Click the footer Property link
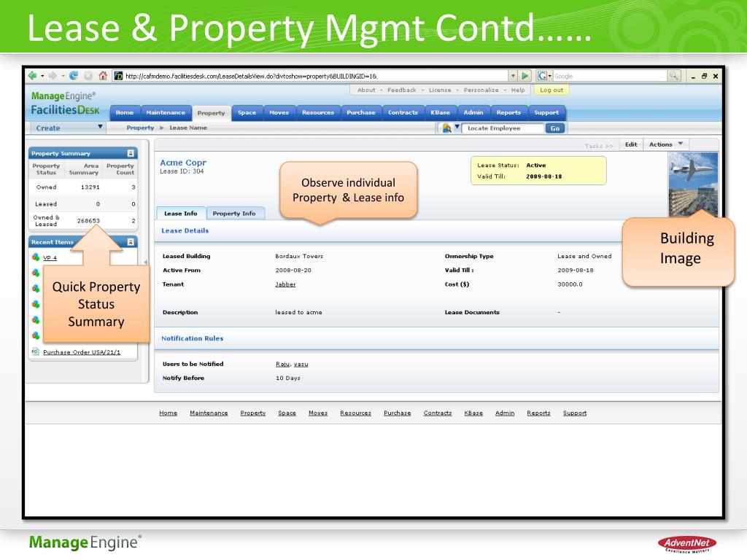This screenshot has height=560, width=747. [x=253, y=413]
